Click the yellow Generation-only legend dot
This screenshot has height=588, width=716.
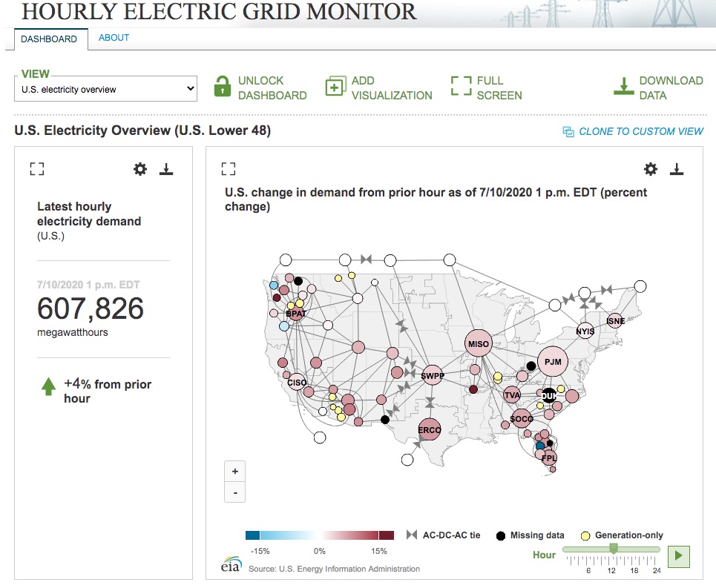pos(585,535)
